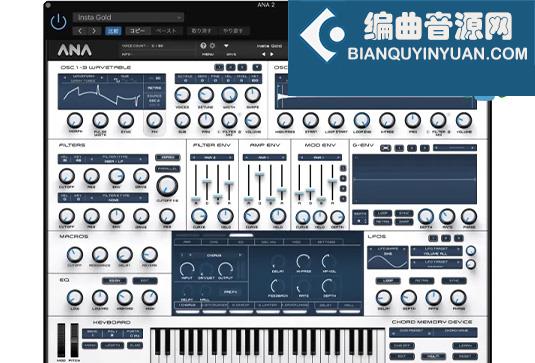Click ANA previous preset triangle arrow

point(263,54)
